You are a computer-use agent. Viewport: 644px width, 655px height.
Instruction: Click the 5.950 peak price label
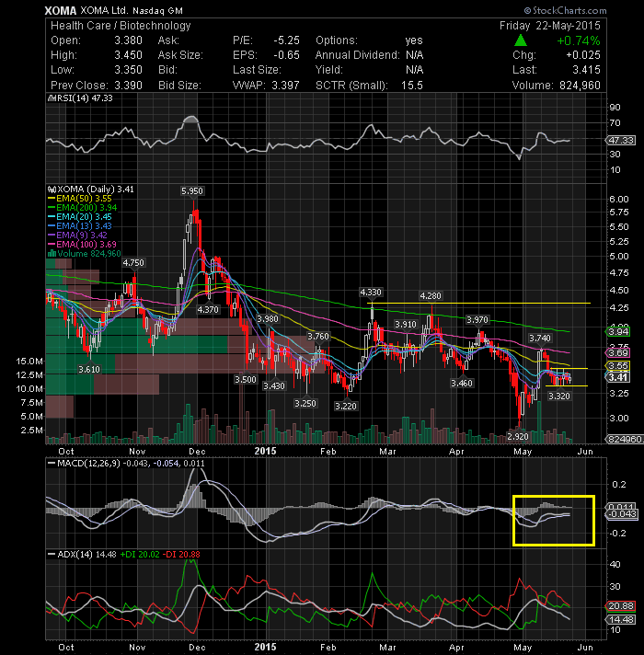point(192,191)
